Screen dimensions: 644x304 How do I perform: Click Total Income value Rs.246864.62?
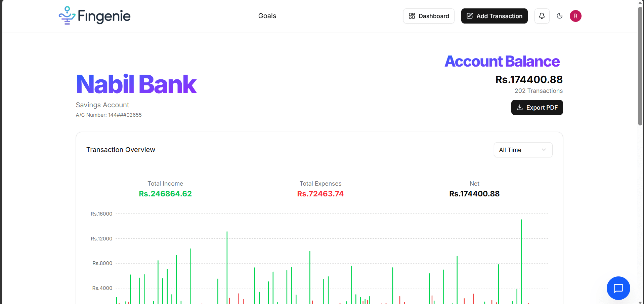point(165,194)
